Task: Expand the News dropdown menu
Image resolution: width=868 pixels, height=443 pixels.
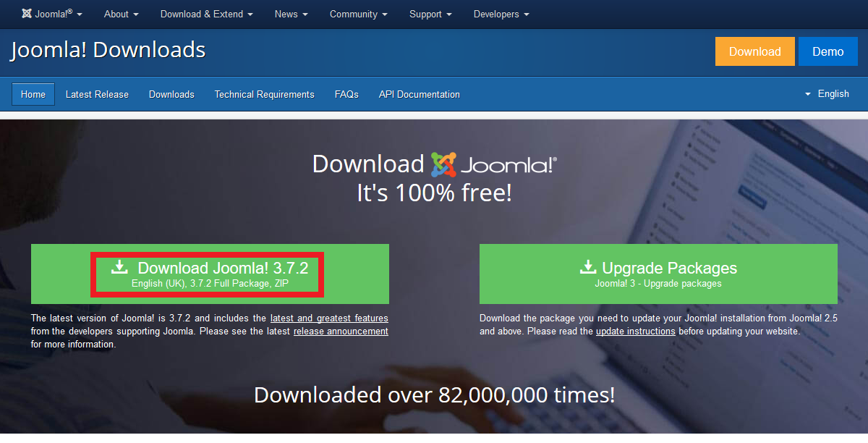Action: (291, 14)
